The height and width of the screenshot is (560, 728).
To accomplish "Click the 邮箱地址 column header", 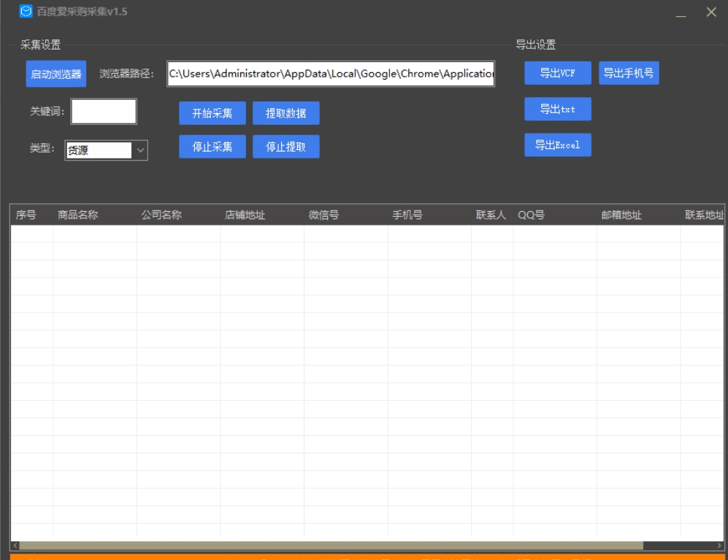I will tap(621, 215).
